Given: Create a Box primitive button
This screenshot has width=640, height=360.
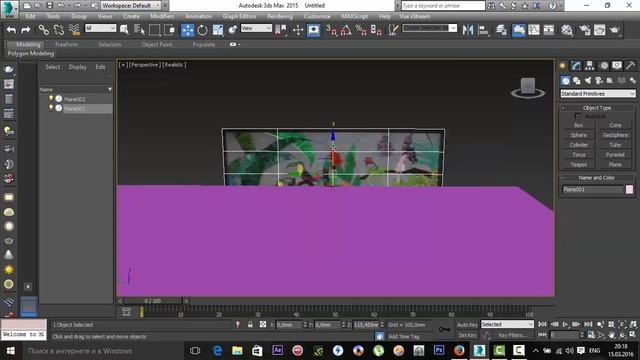Looking at the screenshot, I should (578, 125).
